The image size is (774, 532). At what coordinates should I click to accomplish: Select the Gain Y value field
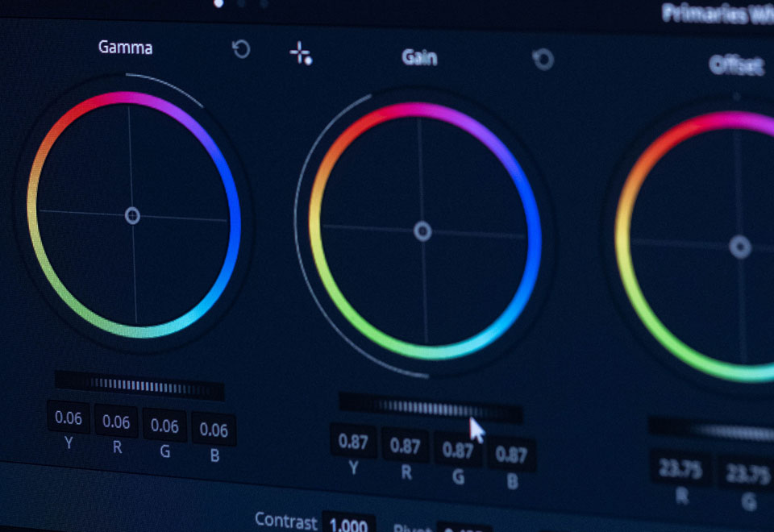pyautogui.click(x=353, y=441)
